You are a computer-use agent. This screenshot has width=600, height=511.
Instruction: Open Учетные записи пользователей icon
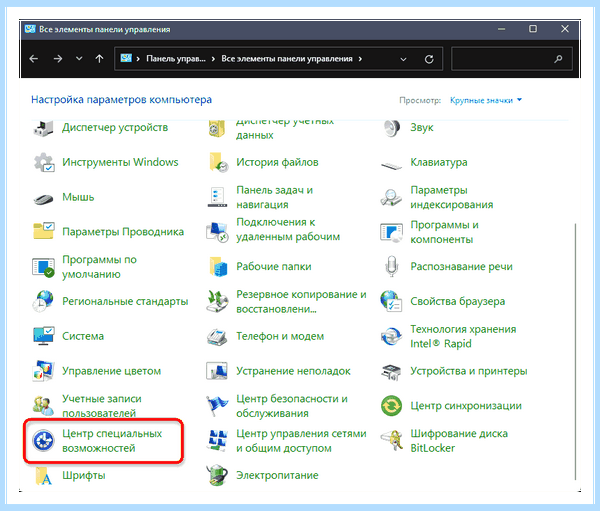[43, 405]
